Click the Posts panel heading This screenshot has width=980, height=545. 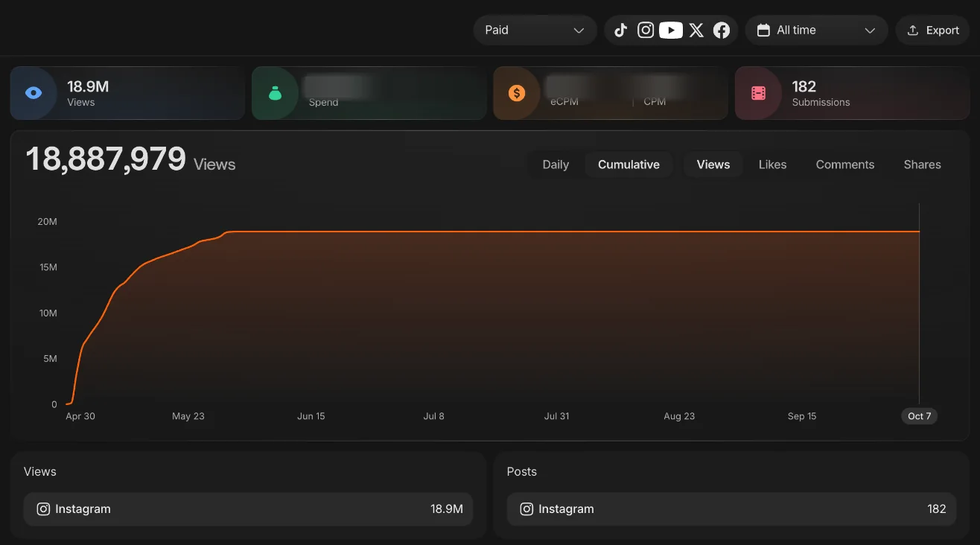point(522,472)
